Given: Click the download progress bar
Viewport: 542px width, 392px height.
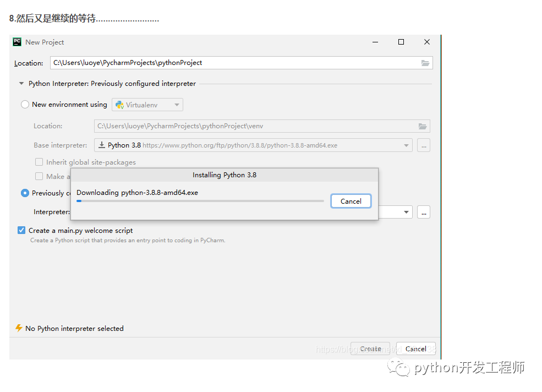Looking at the screenshot, I should [x=200, y=201].
